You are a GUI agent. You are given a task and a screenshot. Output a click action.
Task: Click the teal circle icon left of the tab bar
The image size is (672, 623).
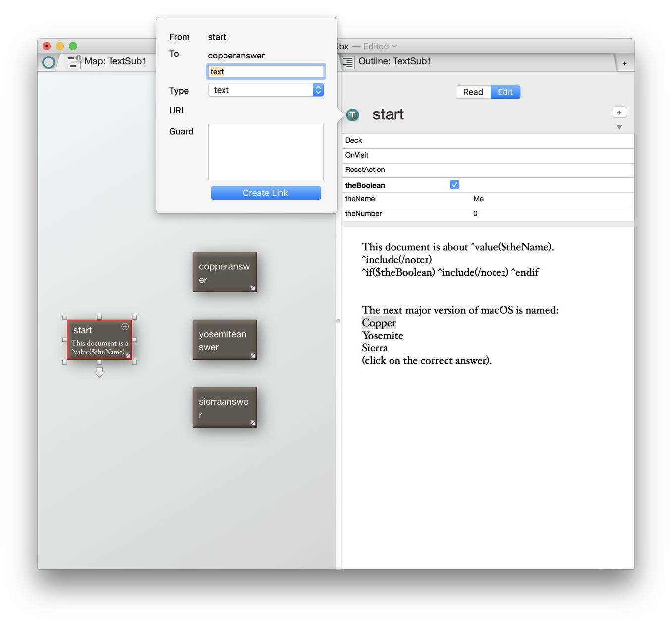click(49, 62)
